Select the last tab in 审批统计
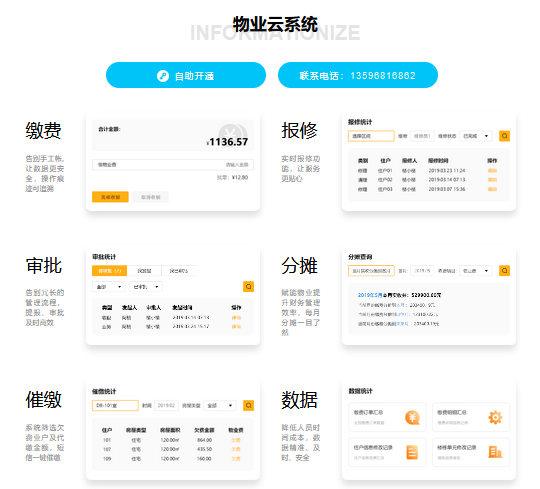This screenshot has height=489, width=540. pos(179,271)
